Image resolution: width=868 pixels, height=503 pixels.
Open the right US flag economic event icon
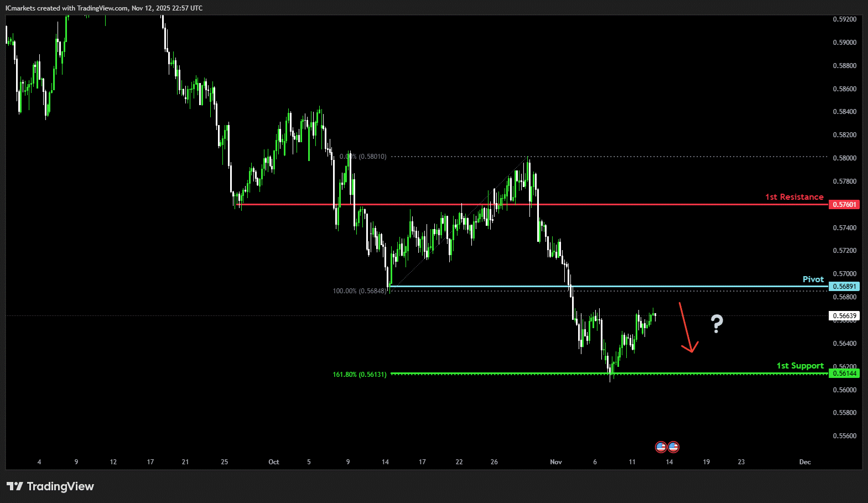point(673,447)
